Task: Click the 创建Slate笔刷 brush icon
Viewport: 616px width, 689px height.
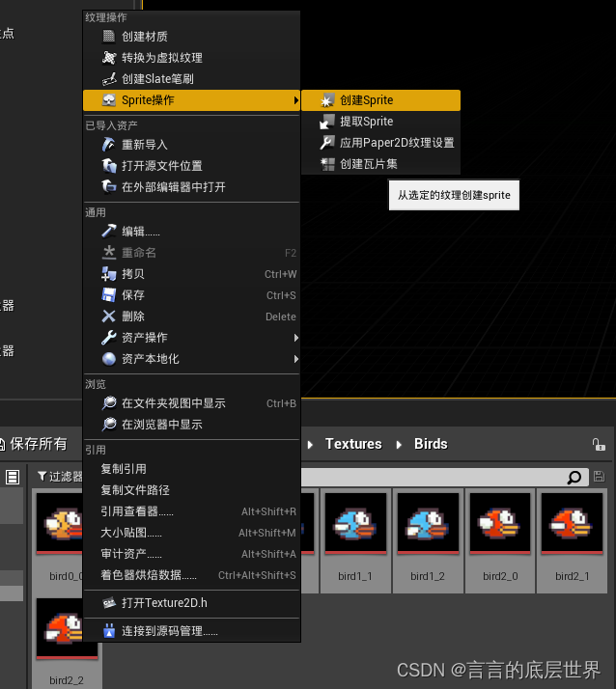Action: tap(108, 79)
